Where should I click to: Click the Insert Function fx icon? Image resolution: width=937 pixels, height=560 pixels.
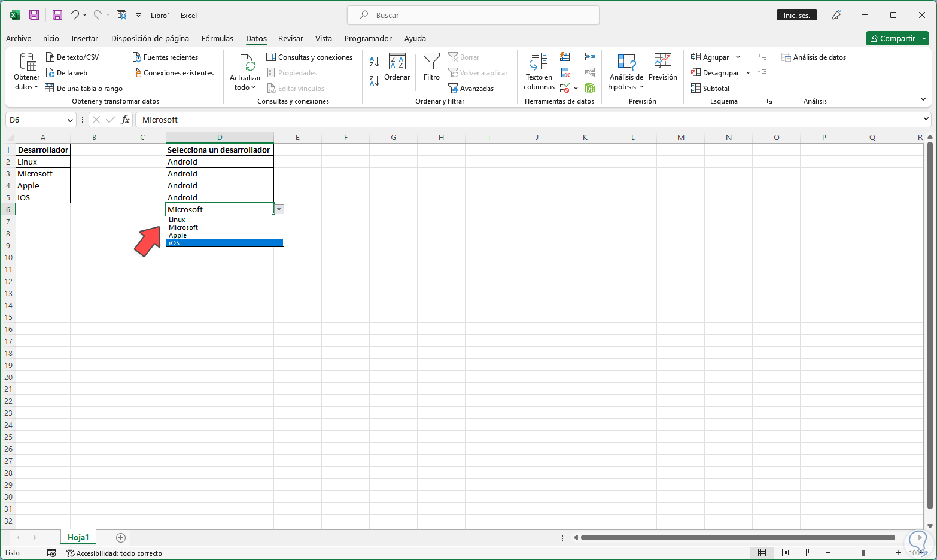(x=125, y=120)
